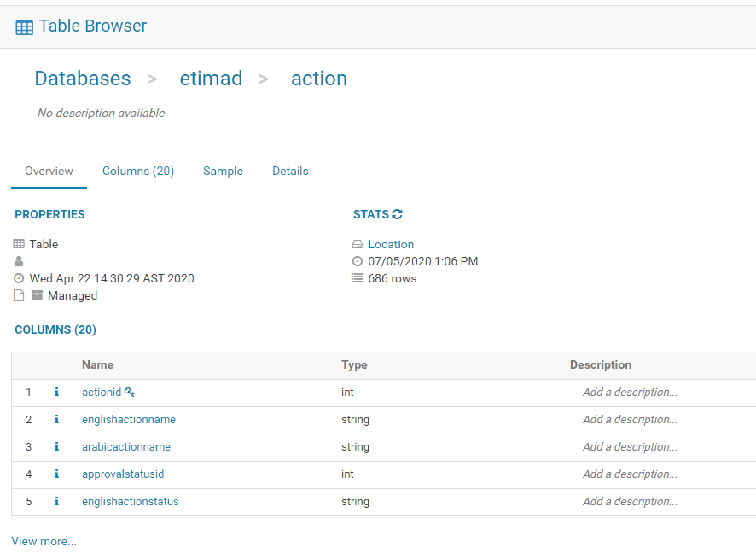The height and width of the screenshot is (553, 756).
Task: Open the englishactionstatus column link
Action: (x=131, y=502)
